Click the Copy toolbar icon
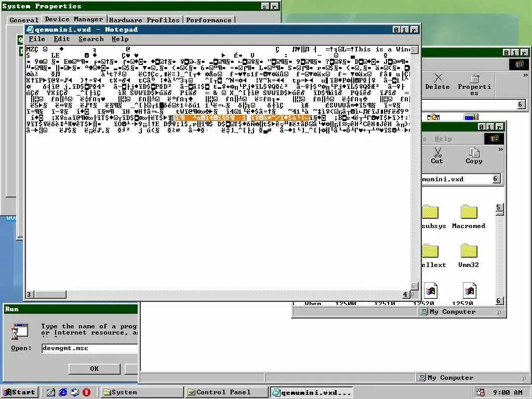The image size is (532, 399). [474, 155]
